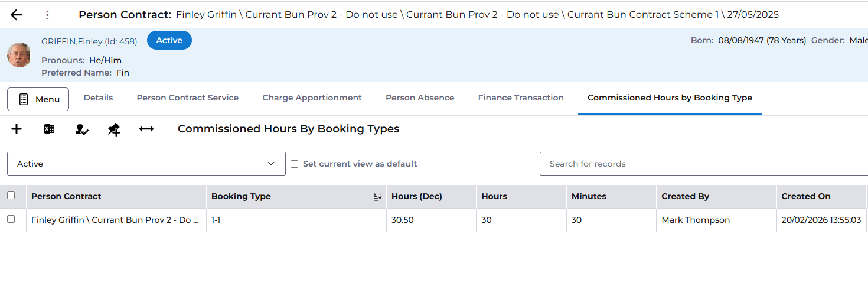Switch to the Person Absence tab

[420, 97]
